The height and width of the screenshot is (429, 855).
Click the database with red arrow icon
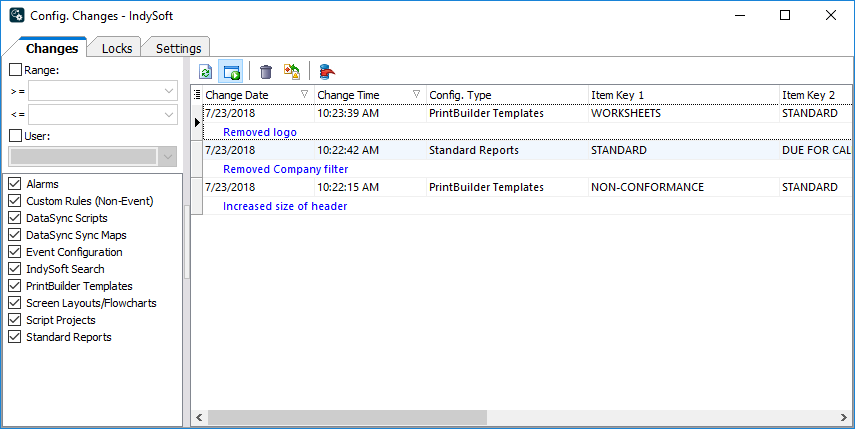click(x=327, y=72)
